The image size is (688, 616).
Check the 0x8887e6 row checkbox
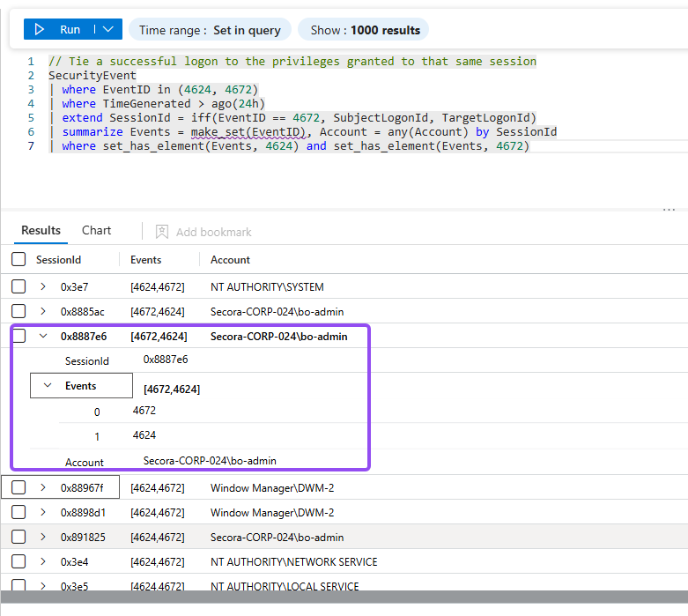coord(18,336)
